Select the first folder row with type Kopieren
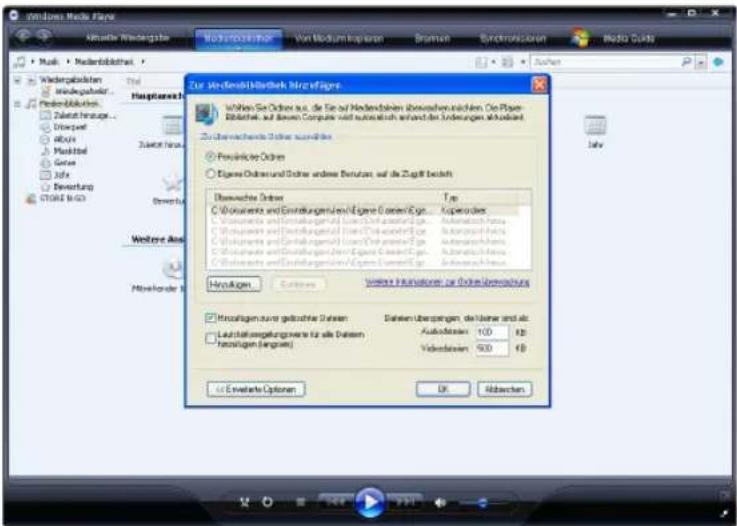The height and width of the screenshot is (526, 737). [363, 210]
